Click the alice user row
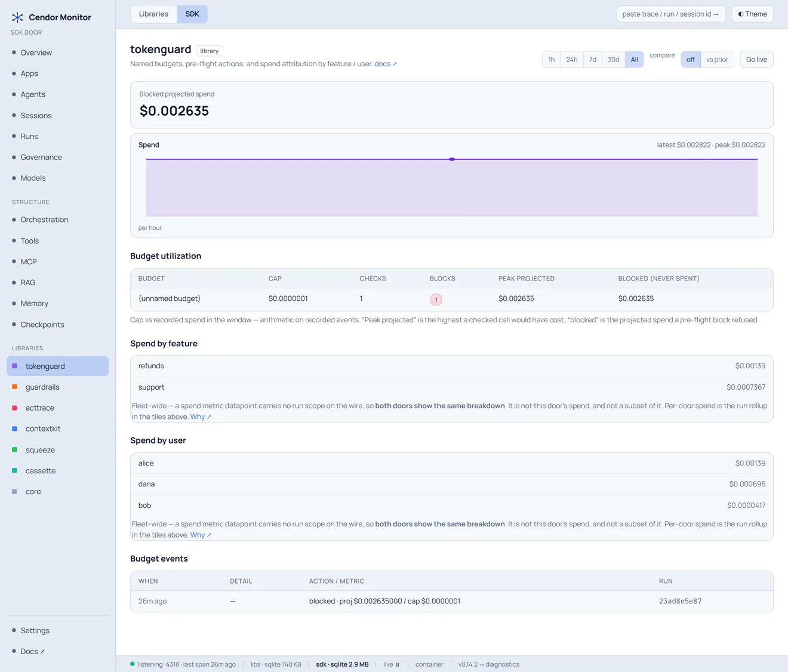Image resolution: width=788 pixels, height=672 pixels. pos(452,463)
